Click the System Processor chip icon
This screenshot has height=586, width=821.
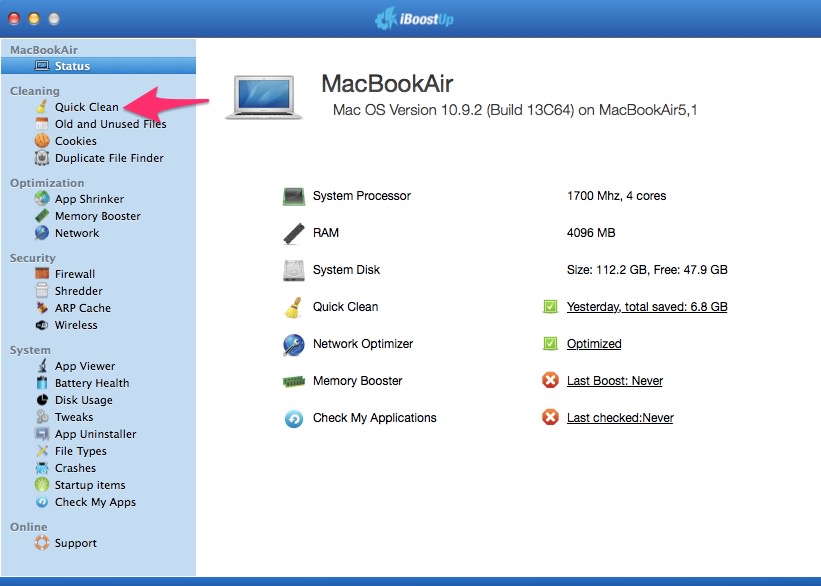click(294, 196)
